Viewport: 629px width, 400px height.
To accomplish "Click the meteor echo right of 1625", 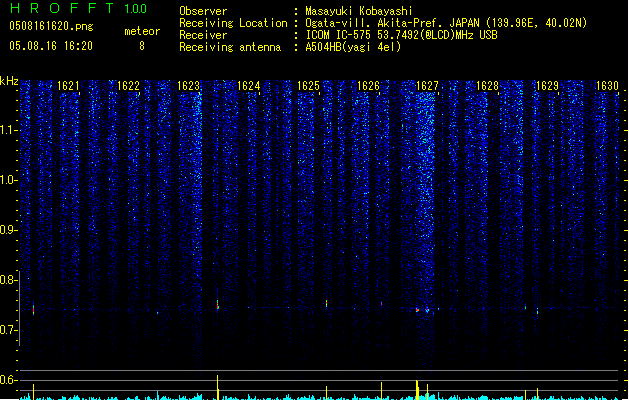I will coord(327,303).
